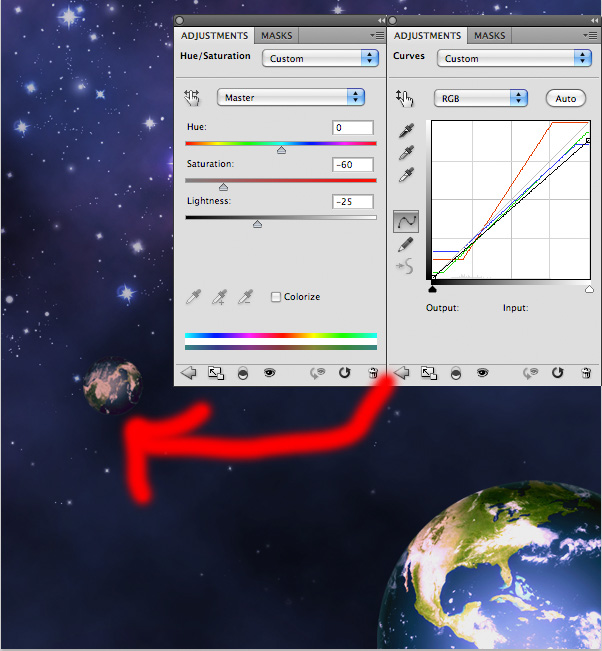Click the Lightness value field showing -25
602x651 pixels.
[352, 201]
